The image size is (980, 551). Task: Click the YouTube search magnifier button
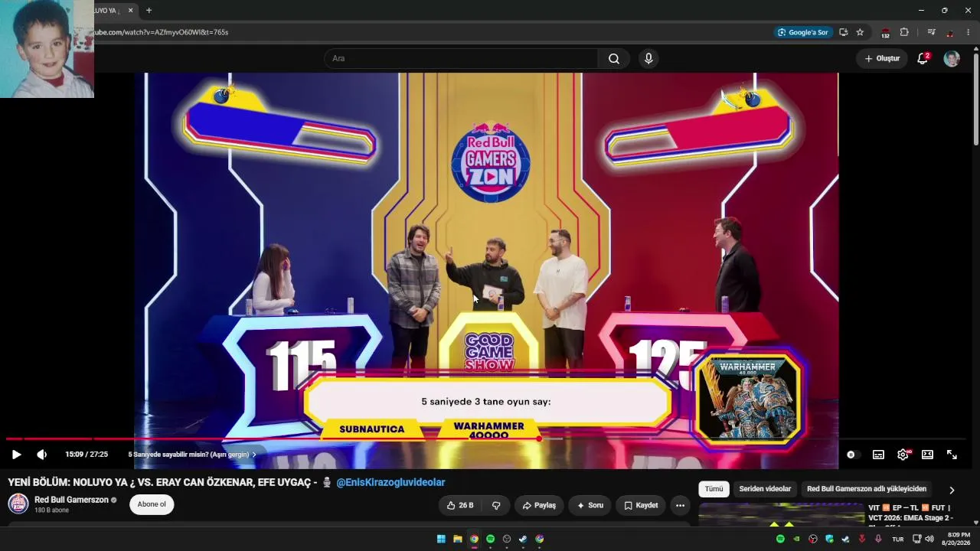[614, 58]
